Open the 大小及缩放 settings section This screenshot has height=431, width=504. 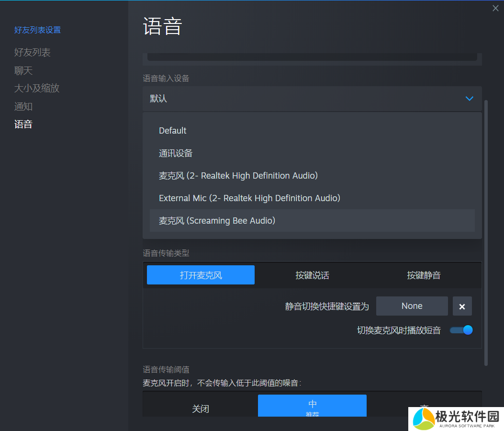[x=37, y=88]
